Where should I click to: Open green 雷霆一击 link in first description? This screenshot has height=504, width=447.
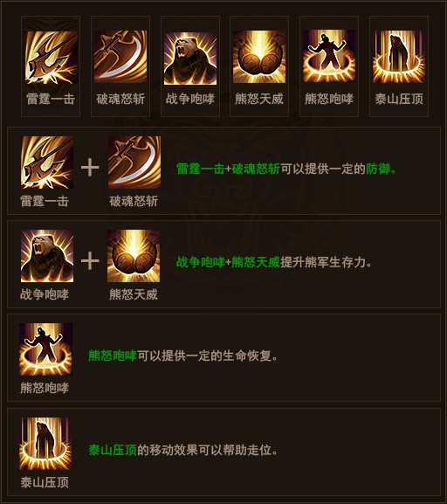pyautogui.click(x=201, y=169)
